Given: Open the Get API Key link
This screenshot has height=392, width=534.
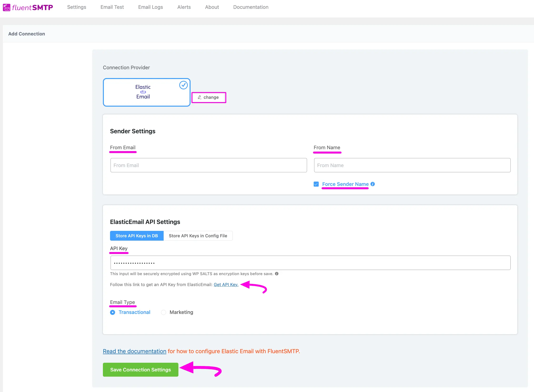Looking at the screenshot, I should [226, 284].
